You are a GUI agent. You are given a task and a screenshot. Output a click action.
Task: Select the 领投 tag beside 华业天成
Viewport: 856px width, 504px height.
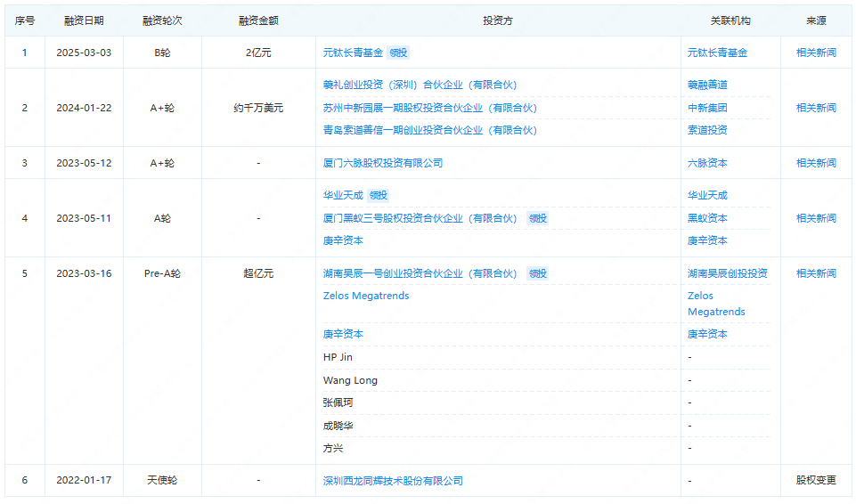[379, 195]
